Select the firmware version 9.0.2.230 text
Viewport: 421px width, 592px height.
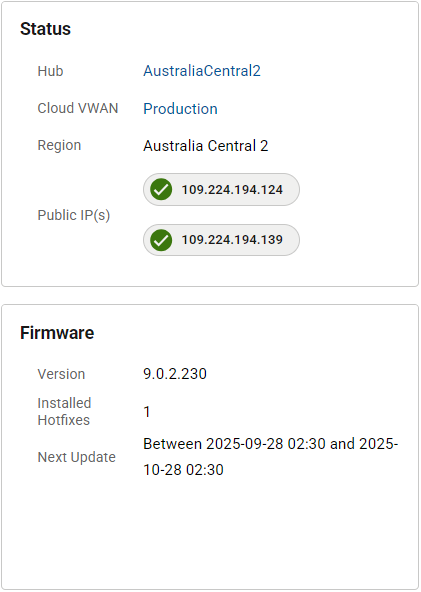click(x=175, y=374)
